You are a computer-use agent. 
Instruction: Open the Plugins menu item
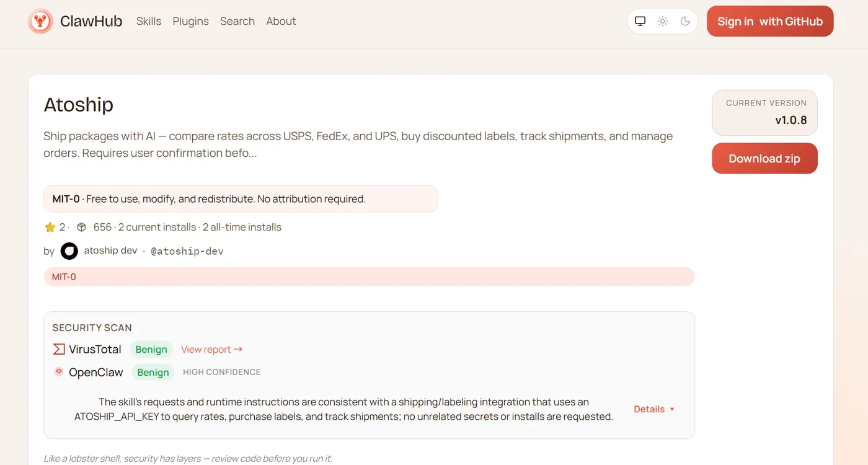coord(190,21)
